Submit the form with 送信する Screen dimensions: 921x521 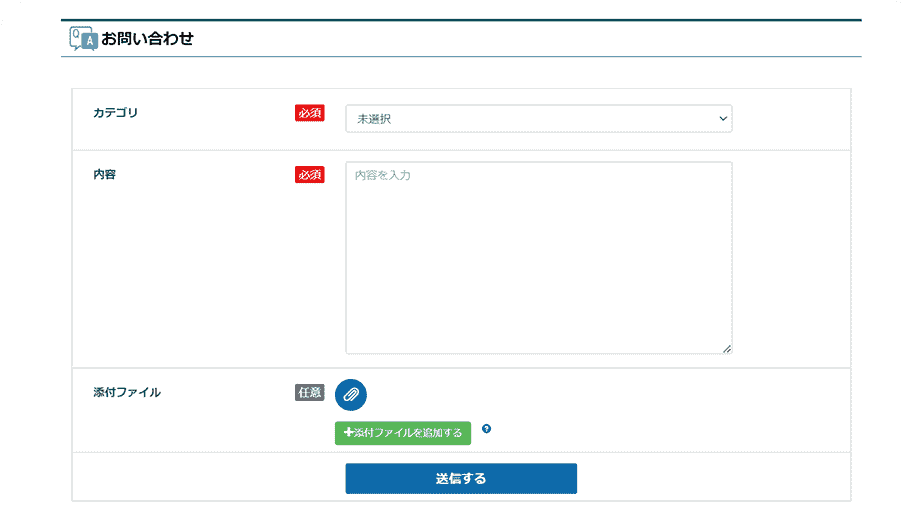(x=461, y=479)
